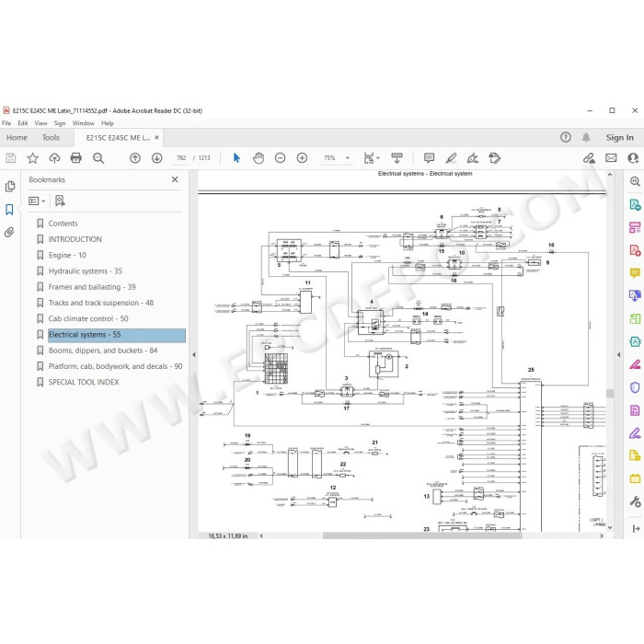
Task: Open the Help question mark icon
Action: pos(566,138)
